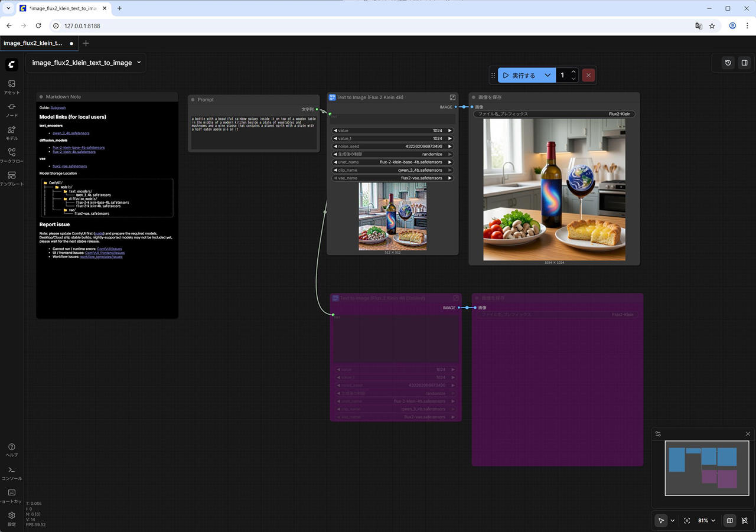Toggle the minimap button in bottom toolbar

click(729, 521)
